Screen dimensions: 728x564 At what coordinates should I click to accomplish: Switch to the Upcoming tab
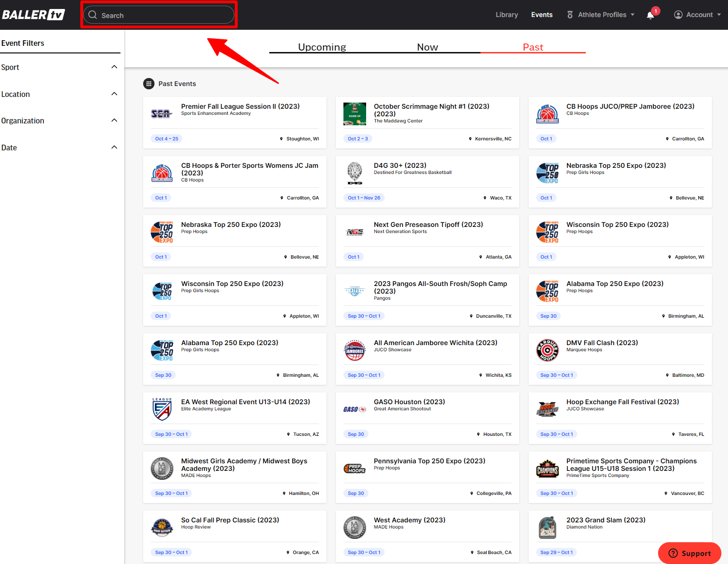322,47
